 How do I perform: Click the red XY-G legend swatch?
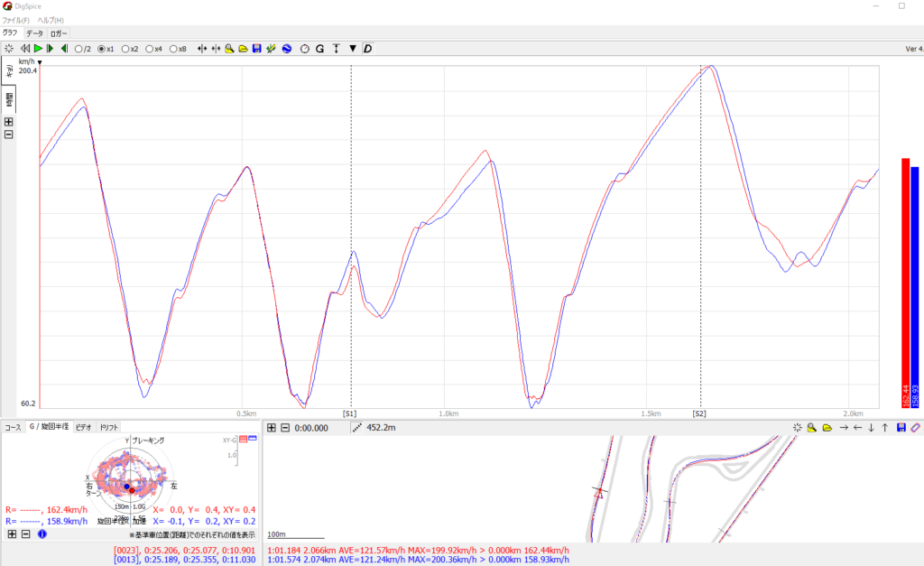(x=242, y=440)
